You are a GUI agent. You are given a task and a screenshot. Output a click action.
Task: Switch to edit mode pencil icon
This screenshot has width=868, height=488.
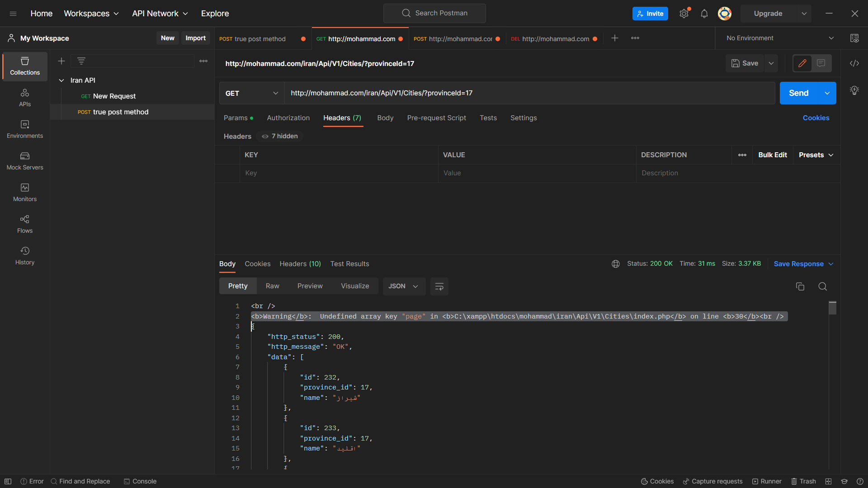point(802,63)
